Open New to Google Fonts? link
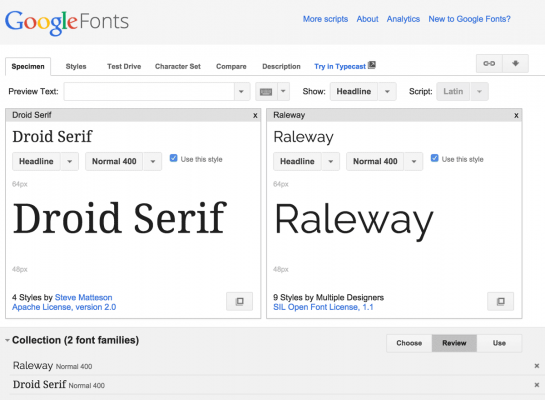This screenshot has width=545, height=400. 469,19
